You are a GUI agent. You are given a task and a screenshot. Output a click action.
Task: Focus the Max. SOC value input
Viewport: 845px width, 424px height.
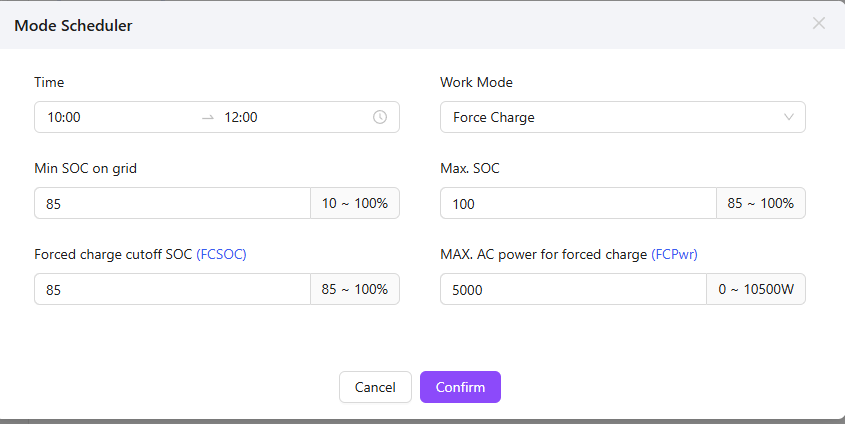point(578,203)
